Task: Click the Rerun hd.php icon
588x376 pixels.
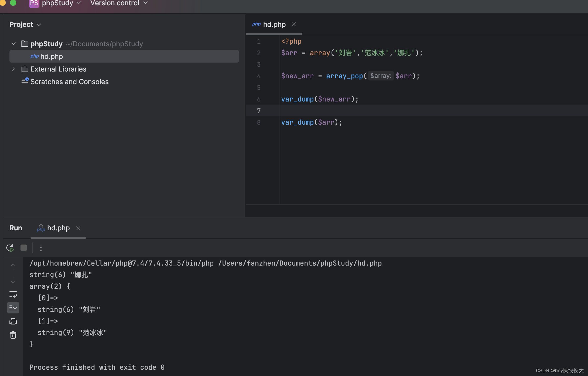Action: click(x=10, y=248)
